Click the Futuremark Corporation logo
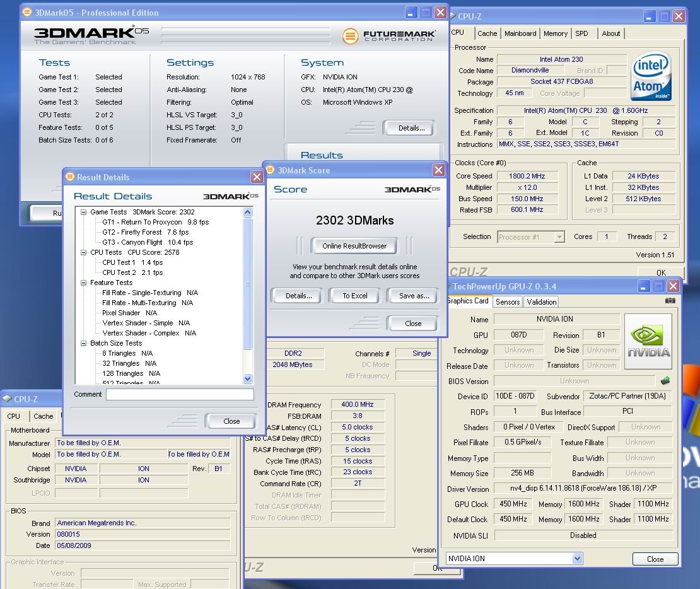700x589 pixels. [x=389, y=36]
